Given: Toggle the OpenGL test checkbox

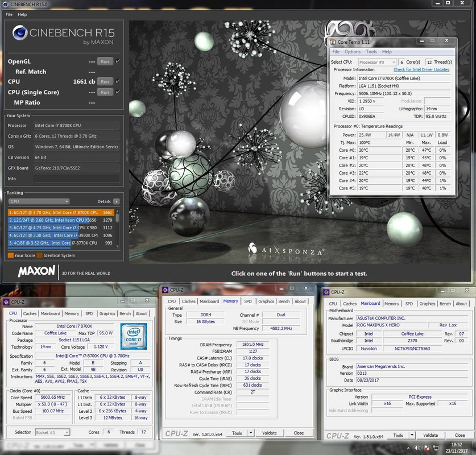Looking at the screenshot, I should pyautogui.click(x=118, y=61).
